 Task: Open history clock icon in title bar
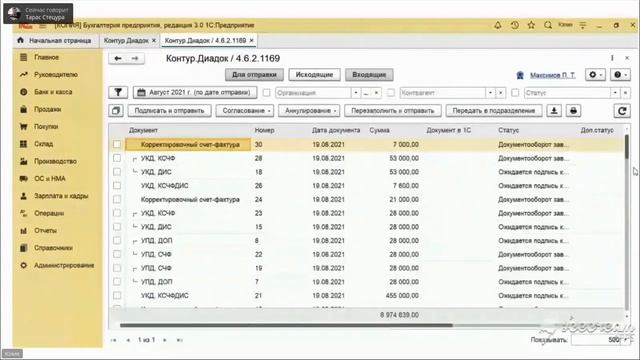(x=515, y=25)
